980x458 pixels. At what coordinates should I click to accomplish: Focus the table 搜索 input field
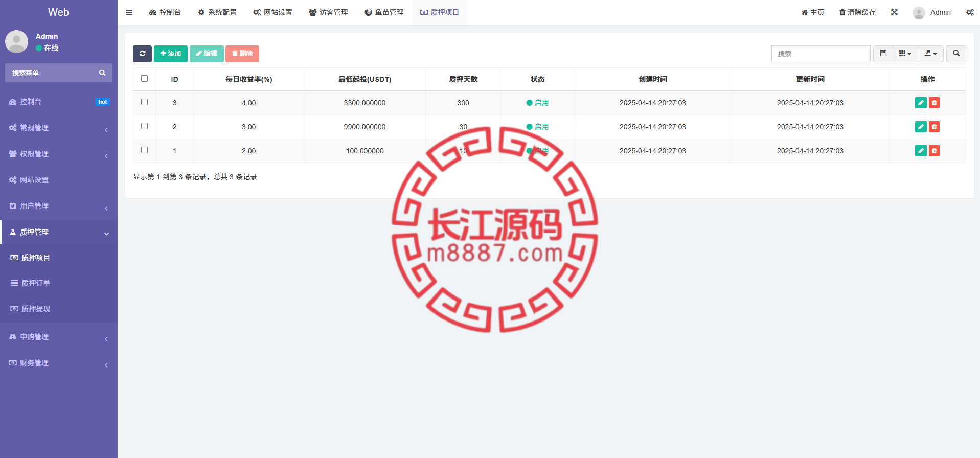(x=821, y=54)
